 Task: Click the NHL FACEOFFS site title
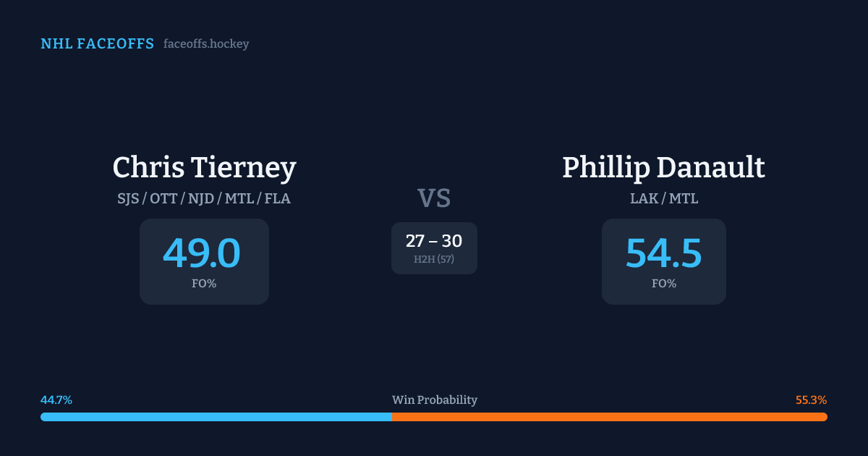pos(97,44)
